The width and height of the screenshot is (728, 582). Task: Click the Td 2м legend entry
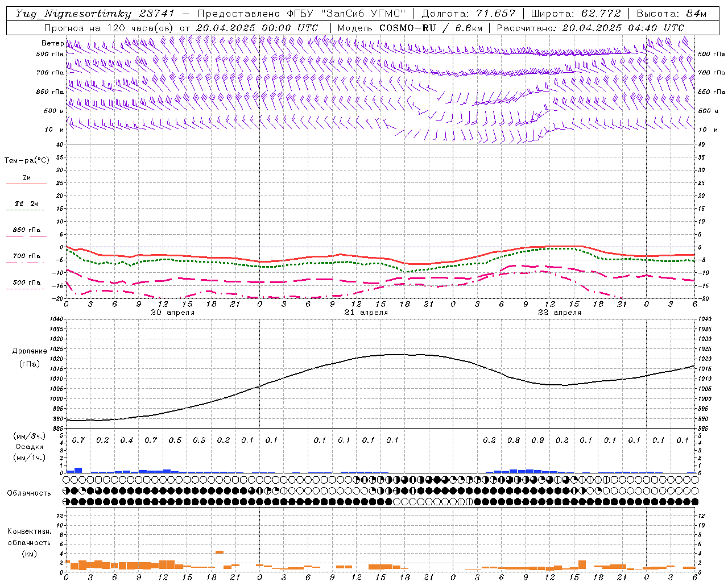pos(27,203)
